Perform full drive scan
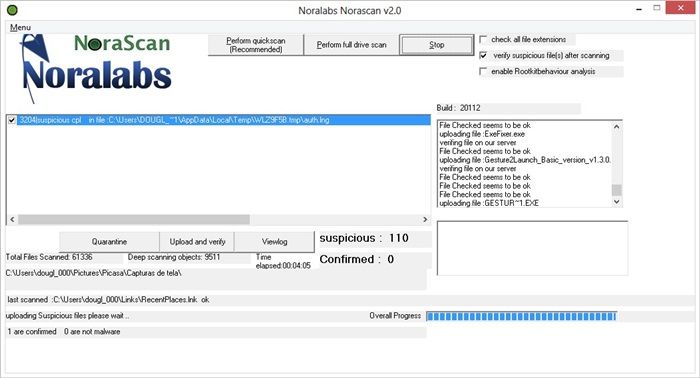This screenshot has height=378, width=700. pyautogui.click(x=351, y=45)
